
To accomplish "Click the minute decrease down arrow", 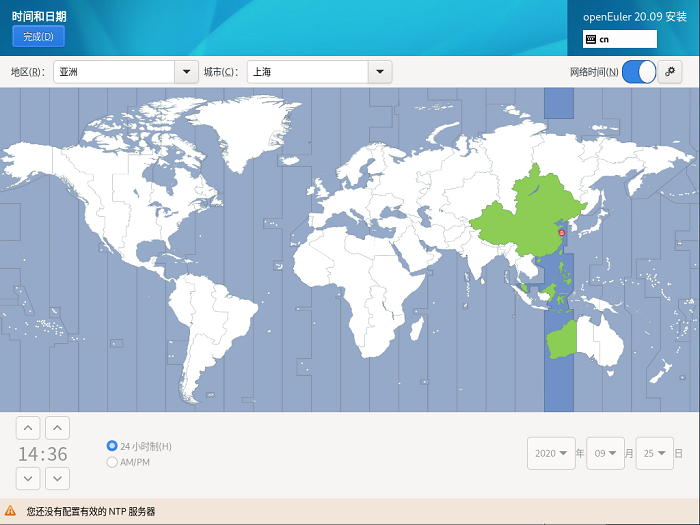I will coord(58,478).
